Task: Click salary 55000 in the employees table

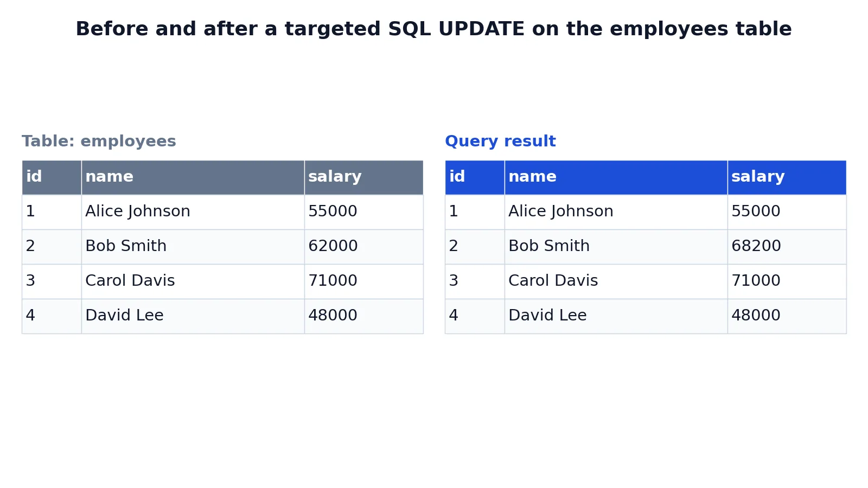Action: 363,212
